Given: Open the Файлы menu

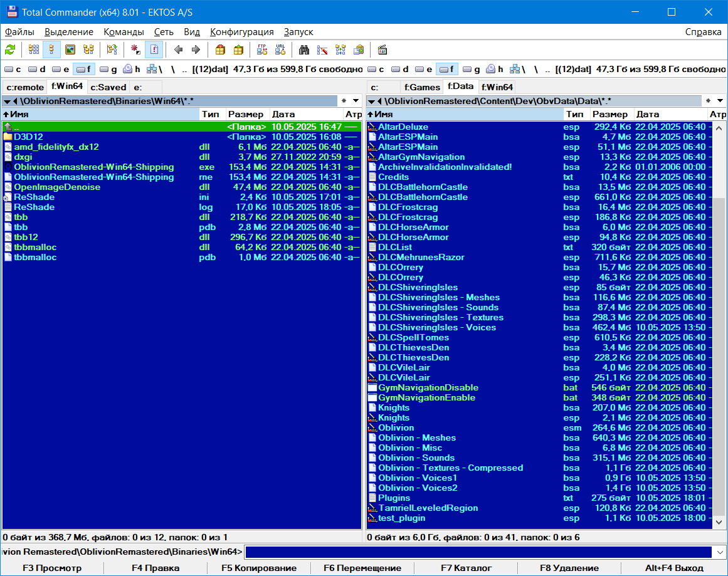Looking at the screenshot, I should 19,32.
